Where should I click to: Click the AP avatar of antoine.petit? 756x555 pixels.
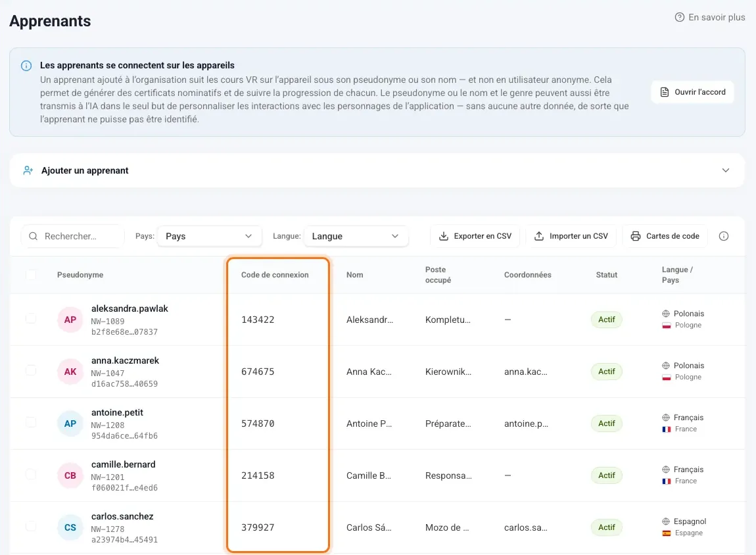(x=70, y=423)
